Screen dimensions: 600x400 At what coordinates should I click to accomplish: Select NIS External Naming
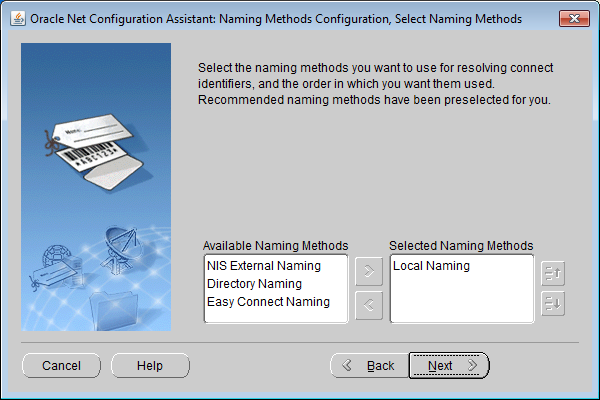(264, 266)
